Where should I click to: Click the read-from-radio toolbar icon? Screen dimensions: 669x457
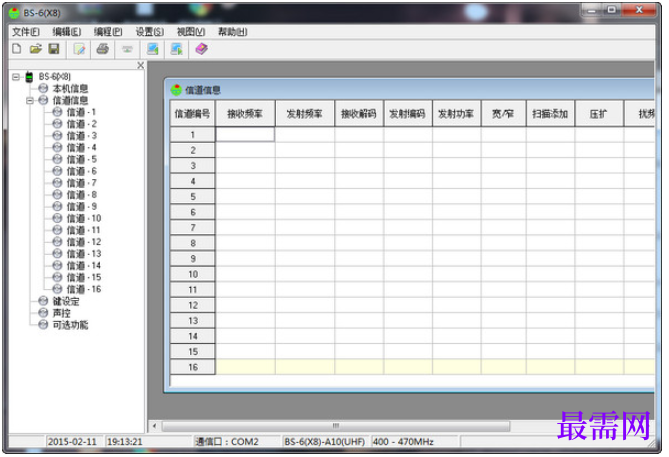pos(152,49)
